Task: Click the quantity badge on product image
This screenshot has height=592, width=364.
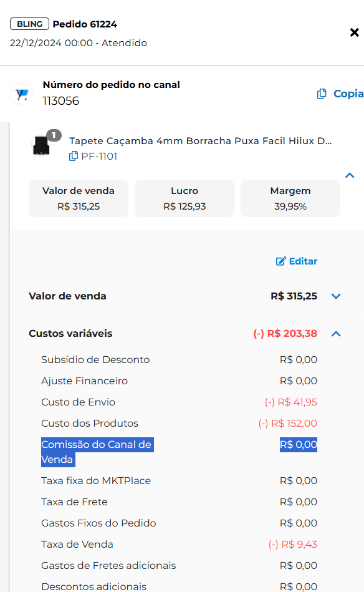Action: click(54, 135)
